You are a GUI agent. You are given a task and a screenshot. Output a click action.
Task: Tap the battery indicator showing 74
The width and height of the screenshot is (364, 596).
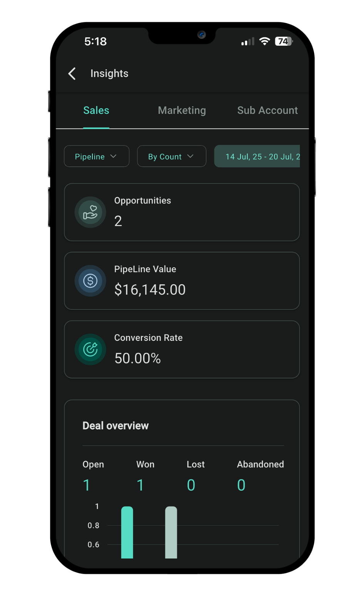pos(284,41)
